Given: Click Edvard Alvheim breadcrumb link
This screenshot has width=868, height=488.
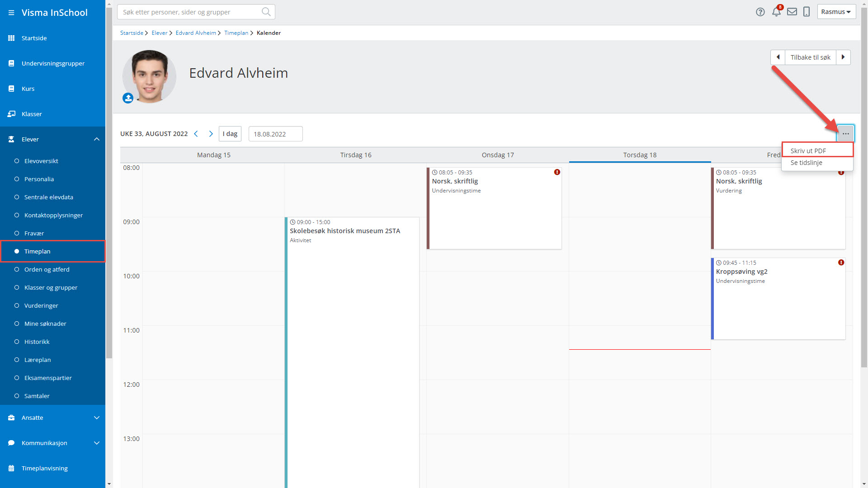Looking at the screenshot, I should click(196, 33).
